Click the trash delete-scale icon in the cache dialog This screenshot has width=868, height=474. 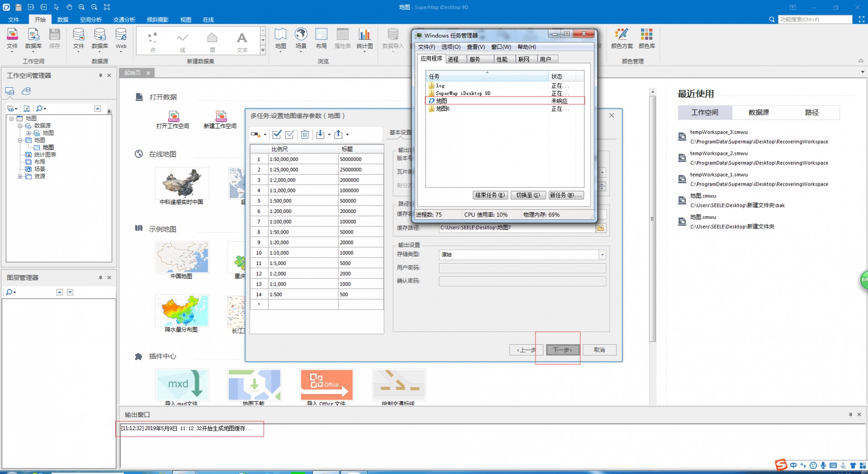tap(305, 134)
